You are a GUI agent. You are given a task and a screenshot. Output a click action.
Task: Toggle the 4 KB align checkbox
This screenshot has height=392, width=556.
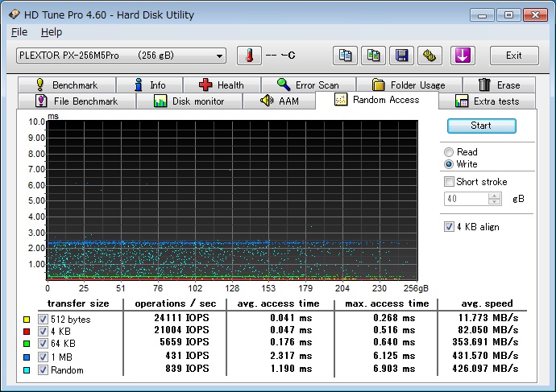pos(450,227)
